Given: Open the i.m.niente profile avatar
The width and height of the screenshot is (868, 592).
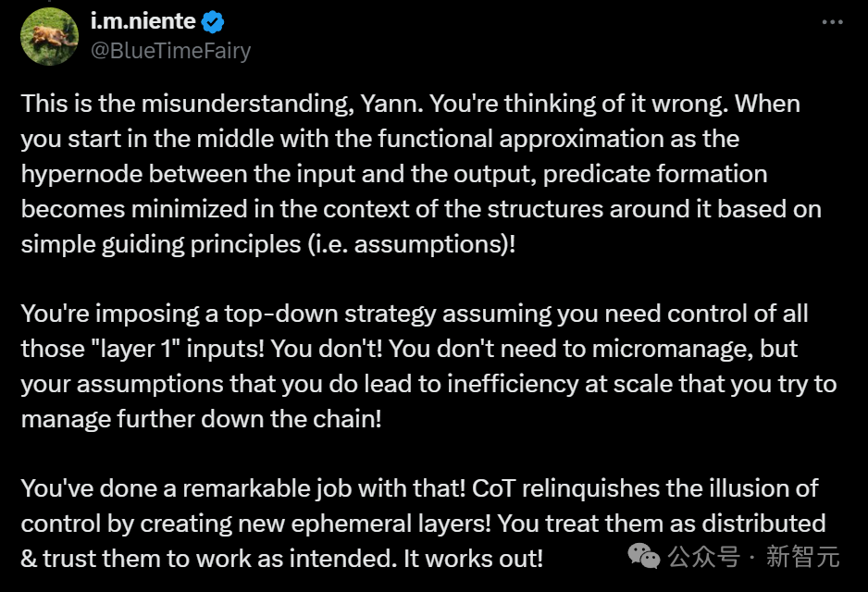Looking at the screenshot, I should click(x=49, y=36).
